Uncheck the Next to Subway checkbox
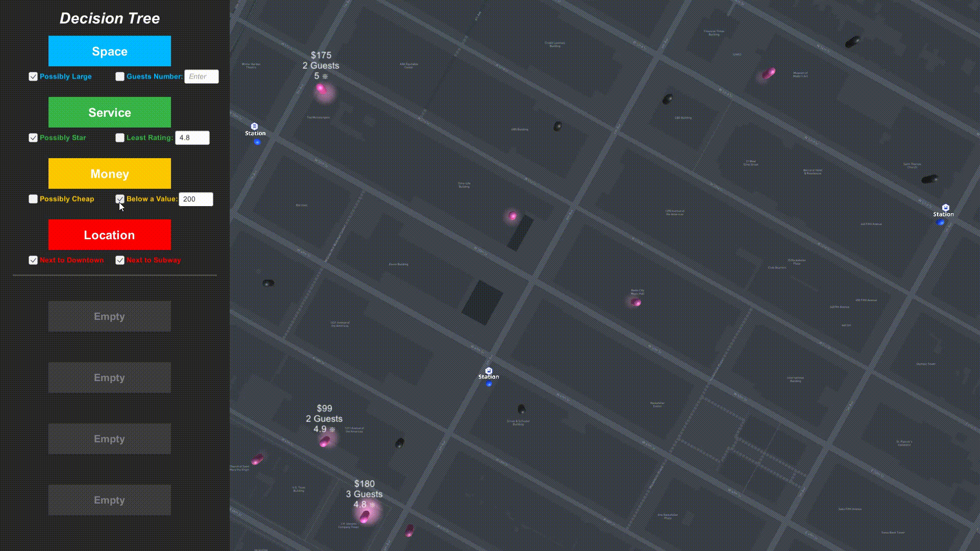The image size is (980, 551). [120, 260]
